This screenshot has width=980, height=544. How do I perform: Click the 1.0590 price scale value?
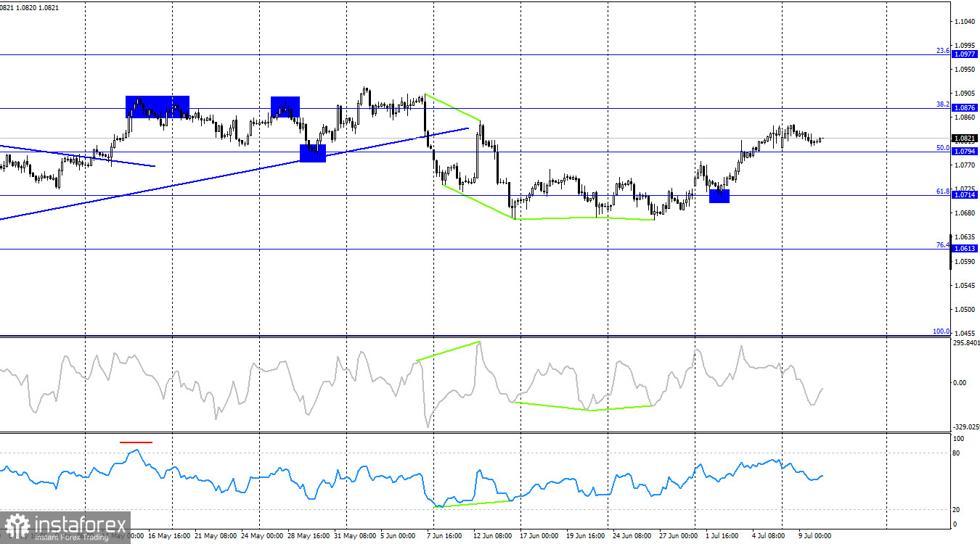pyautogui.click(x=965, y=260)
